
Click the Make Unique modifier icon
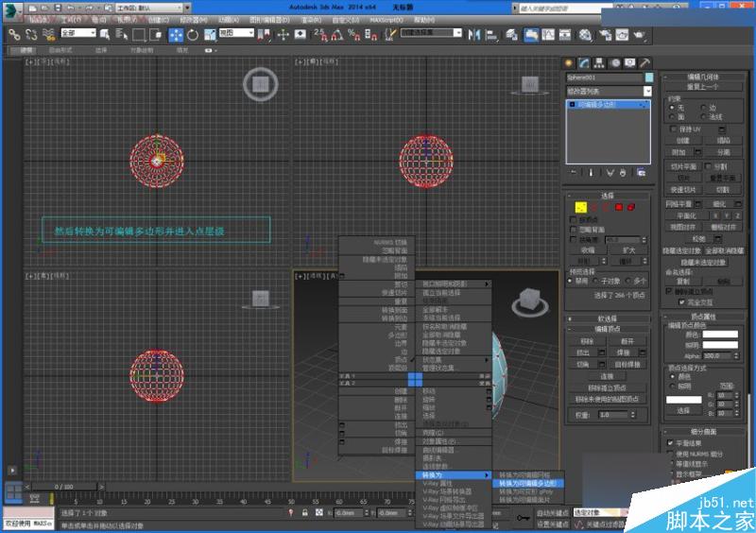tap(610, 172)
